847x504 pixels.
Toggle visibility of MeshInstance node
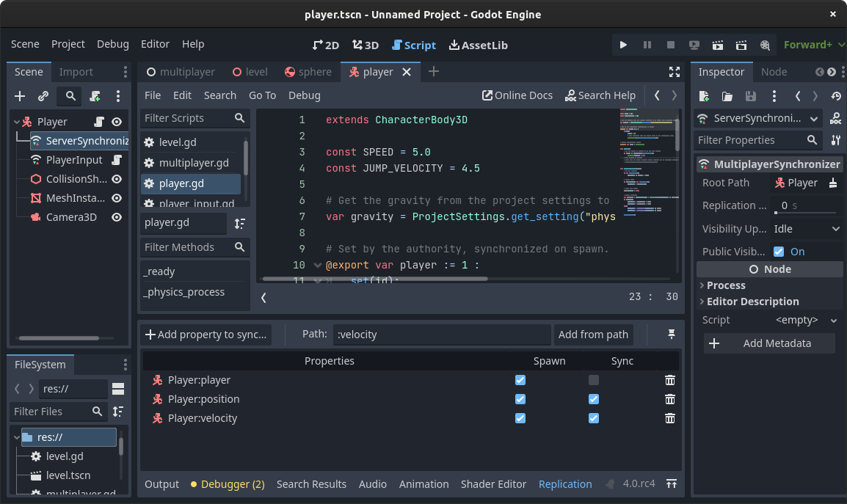click(117, 198)
